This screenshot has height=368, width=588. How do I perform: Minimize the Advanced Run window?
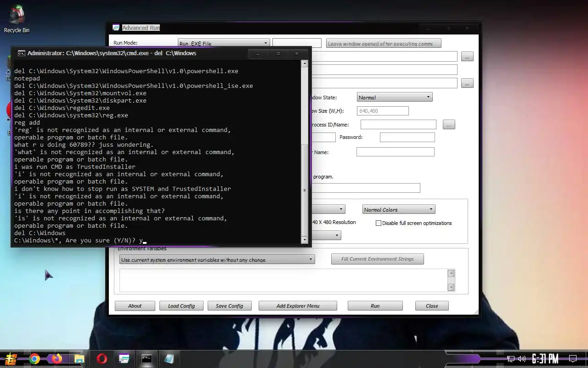coord(428,29)
